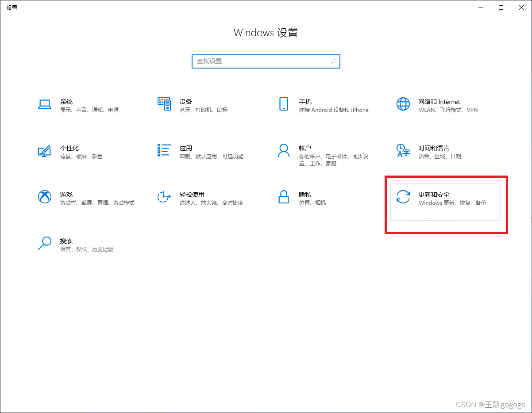Click the text 连接 Android 设备和 iPhone
The height and width of the screenshot is (413, 532).
click(x=334, y=110)
